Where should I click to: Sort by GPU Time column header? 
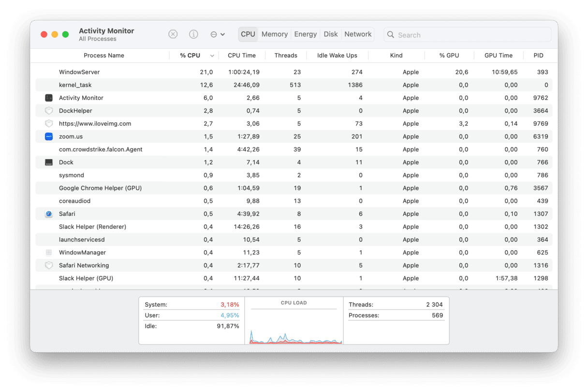[x=499, y=56]
